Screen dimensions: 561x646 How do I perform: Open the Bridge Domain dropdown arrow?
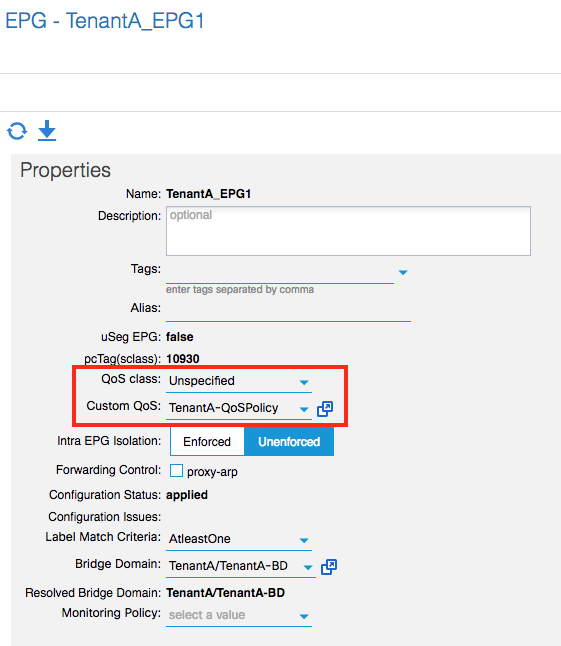point(308,567)
